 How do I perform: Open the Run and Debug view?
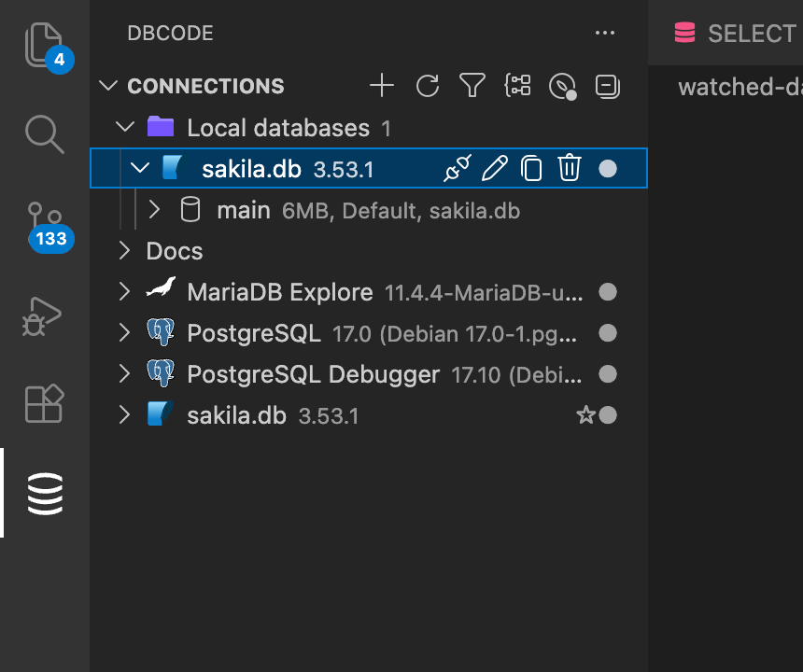[42, 315]
